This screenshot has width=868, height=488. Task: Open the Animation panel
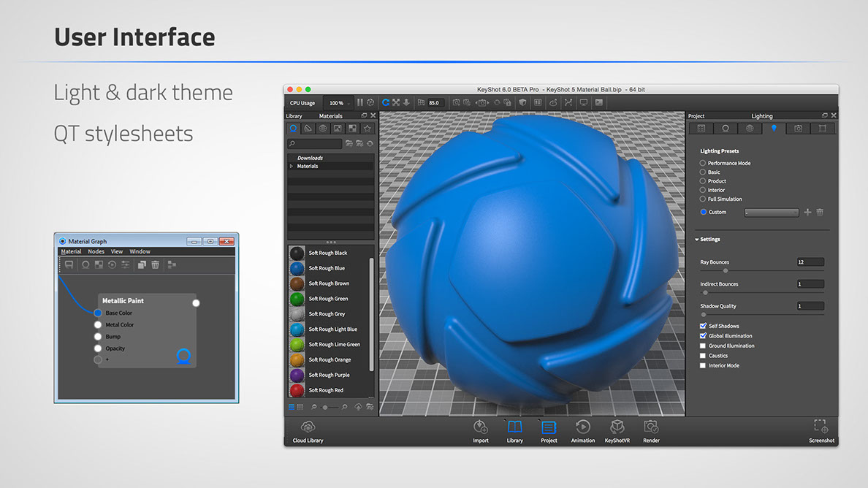pos(582,428)
